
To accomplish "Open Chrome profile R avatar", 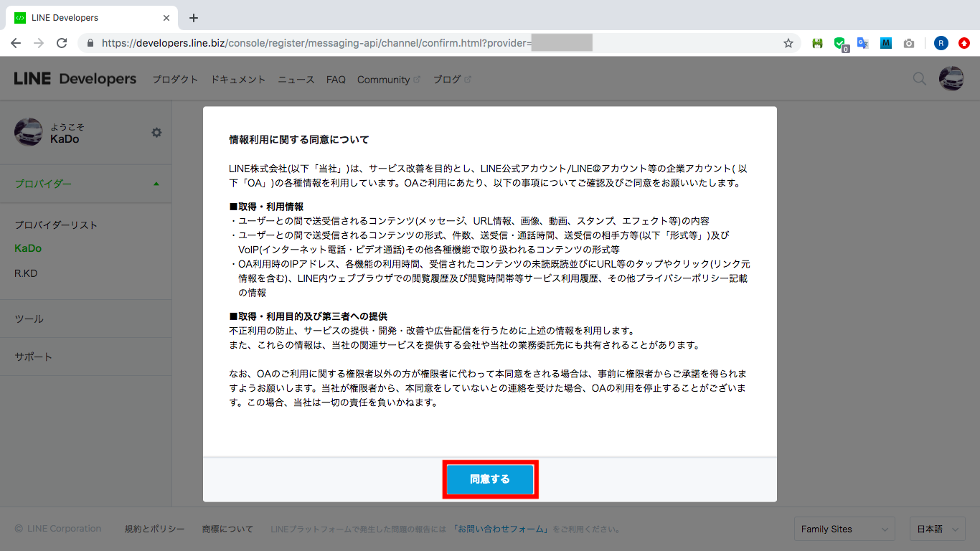I will pos(941,43).
